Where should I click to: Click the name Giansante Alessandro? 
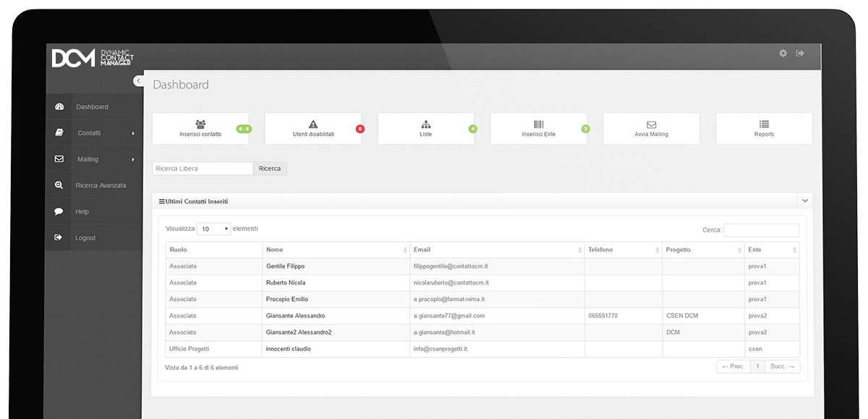click(295, 316)
